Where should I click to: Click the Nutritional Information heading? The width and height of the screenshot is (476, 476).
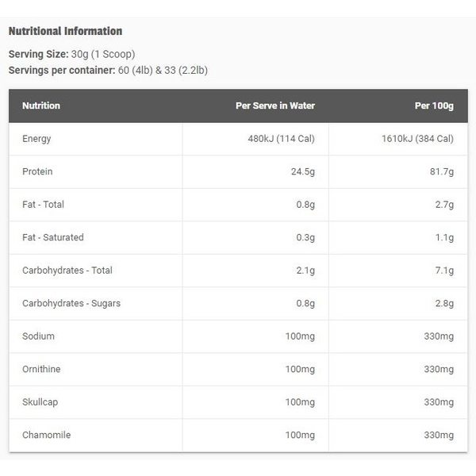[x=65, y=31]
